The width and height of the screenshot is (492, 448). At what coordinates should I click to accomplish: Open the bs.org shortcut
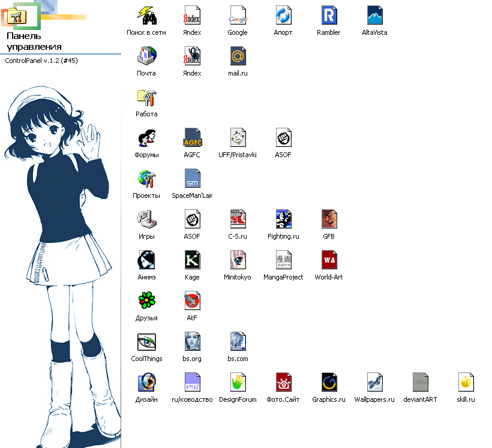(192, 342)
